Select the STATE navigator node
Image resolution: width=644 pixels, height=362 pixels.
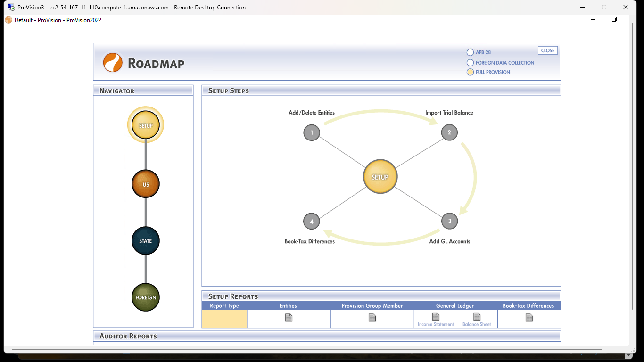coord(146,241)
